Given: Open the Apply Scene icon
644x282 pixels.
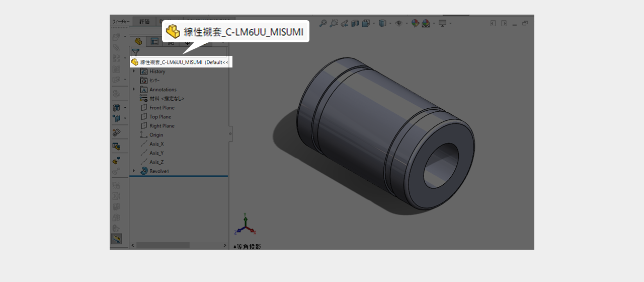Looking at the screenshot, I should coord(426,23).
